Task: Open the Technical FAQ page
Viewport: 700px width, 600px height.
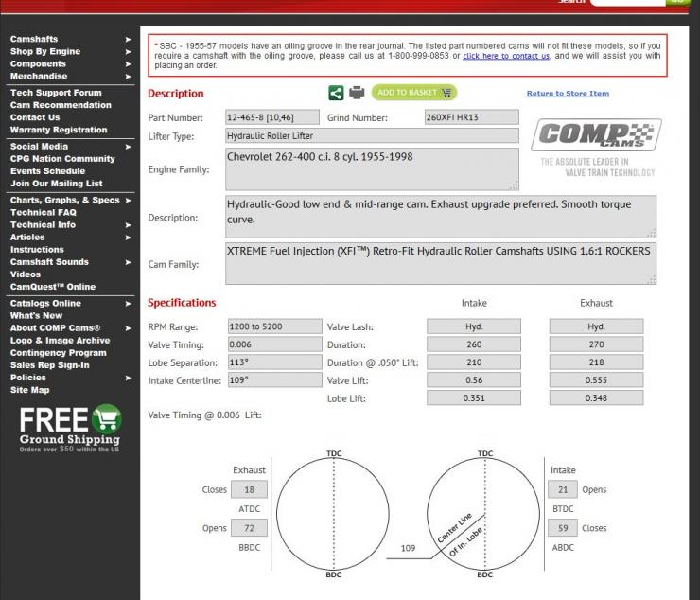Action: point(44,213)
